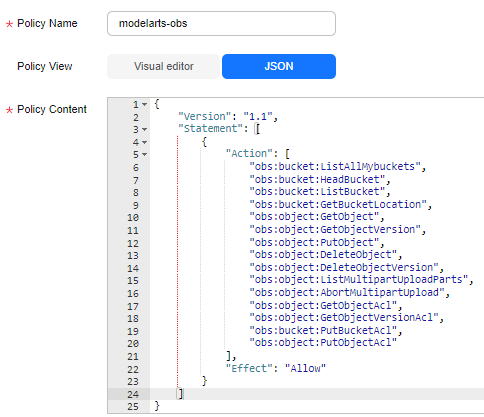484x417 pixels.
Task: Place cursor on the "Version" key
Action: pos(205,116)
